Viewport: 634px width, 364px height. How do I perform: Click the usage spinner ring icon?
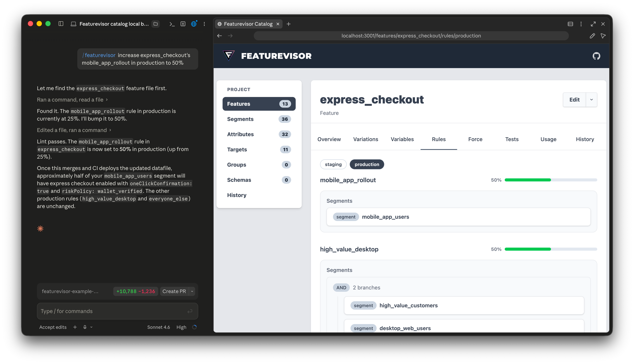pos(194,327)
